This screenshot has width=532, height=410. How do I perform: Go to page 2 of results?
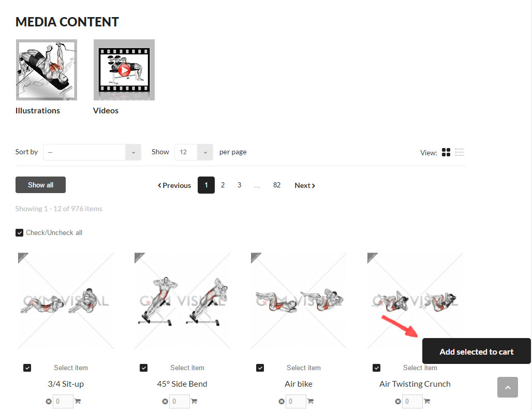coord(223,185)
